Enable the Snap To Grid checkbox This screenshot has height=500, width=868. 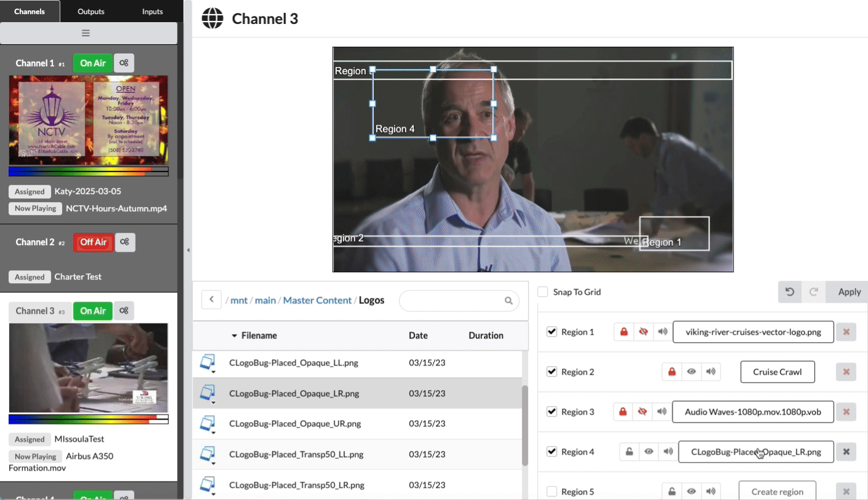click(x=543, y=292)
